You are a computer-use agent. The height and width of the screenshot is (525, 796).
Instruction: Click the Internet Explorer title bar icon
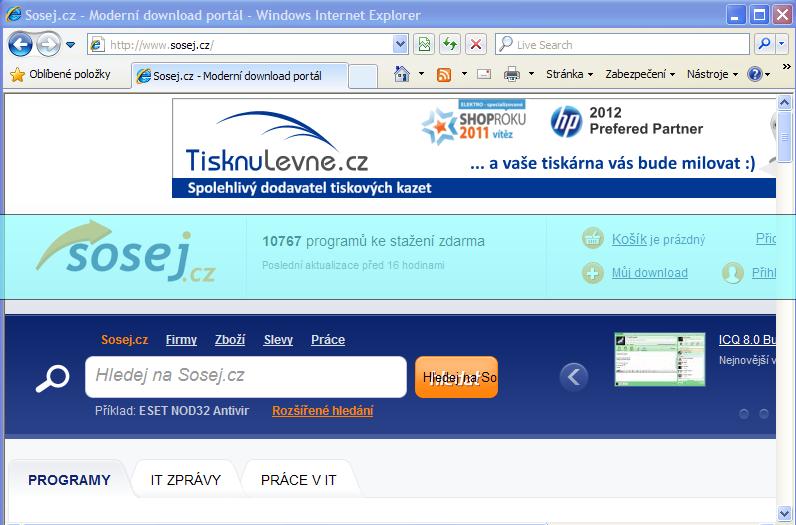13,14
